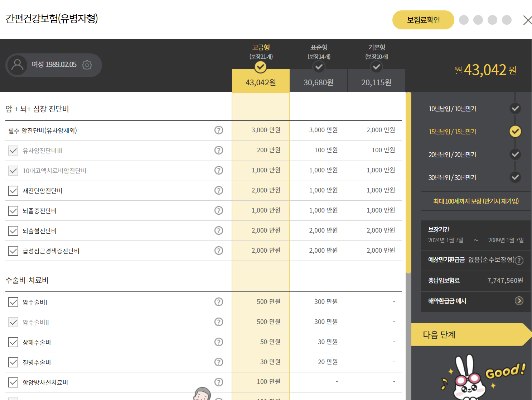Uncheck the 급성심근경색증진단비 checkbox
The height and width of the screenshot is (400, 532).
point(13,251)
